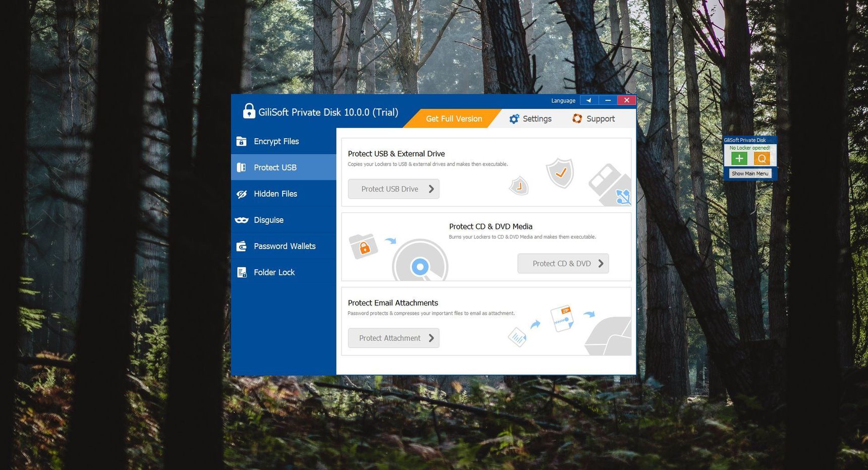Screen dimensions: 868x470
Task: Click the chevron on Protect USB Drive
Action: click(431, 189)
